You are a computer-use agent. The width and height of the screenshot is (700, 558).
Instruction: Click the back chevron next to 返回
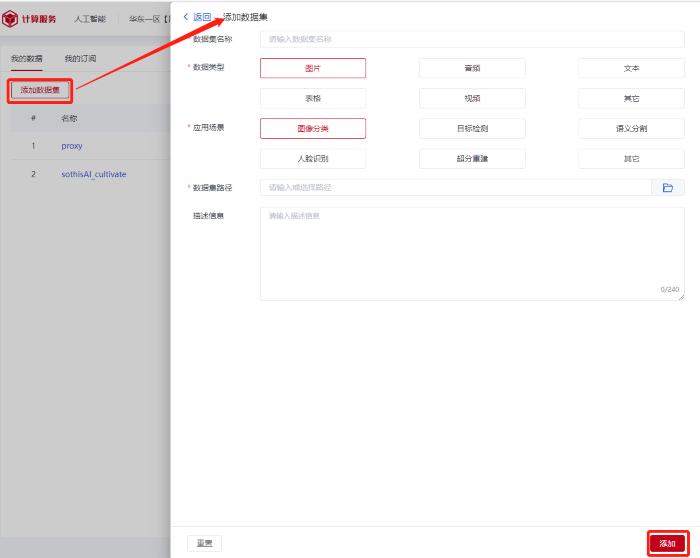click(x=186, y=17)
